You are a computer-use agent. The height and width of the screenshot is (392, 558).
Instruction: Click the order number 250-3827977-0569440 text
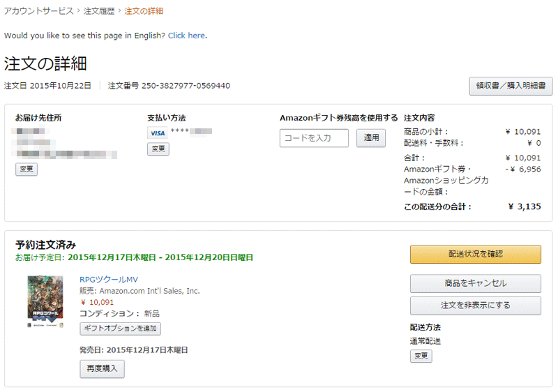186,86
